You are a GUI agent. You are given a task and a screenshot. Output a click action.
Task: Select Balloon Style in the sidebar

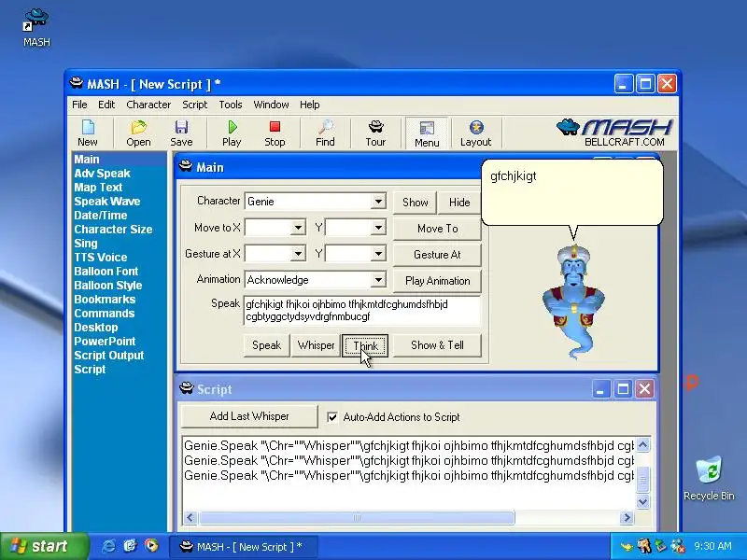tap(108, 286)
